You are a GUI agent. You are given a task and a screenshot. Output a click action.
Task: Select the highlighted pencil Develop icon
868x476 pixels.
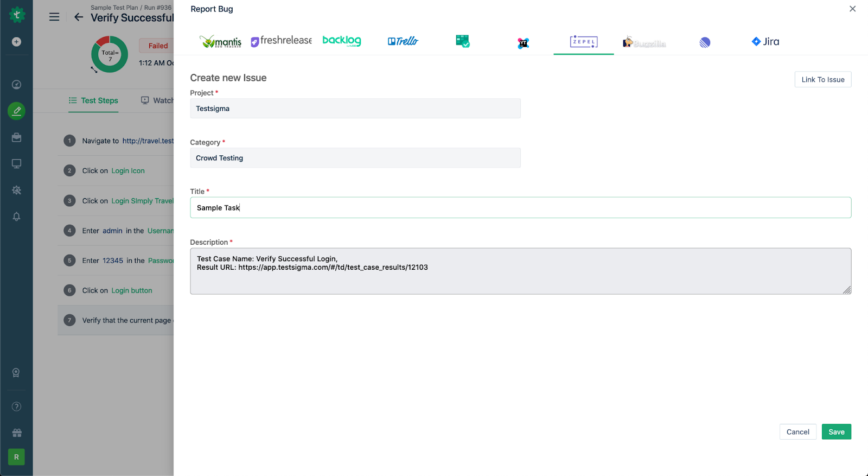pos(16,111)
